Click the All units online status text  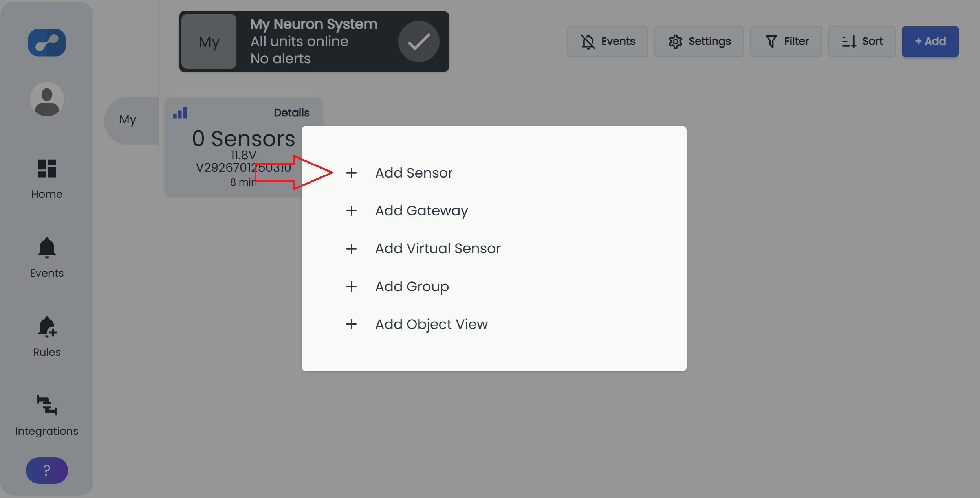[299, 41]
